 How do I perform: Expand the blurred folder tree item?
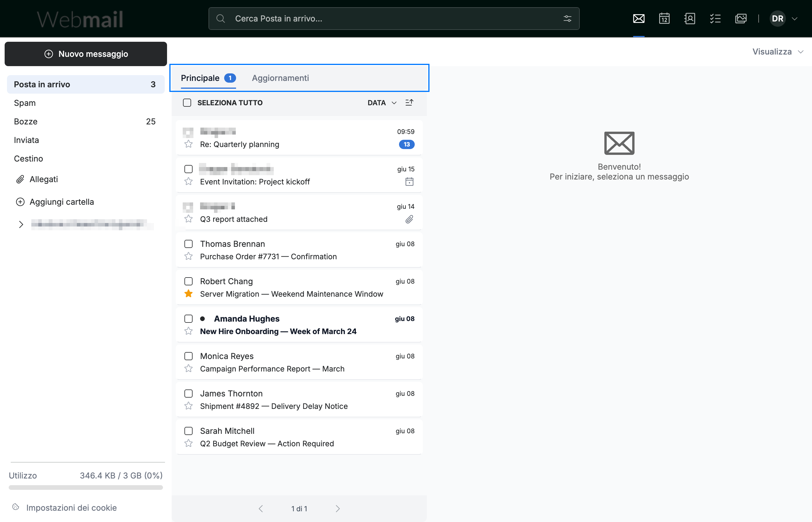click(21, 224)
